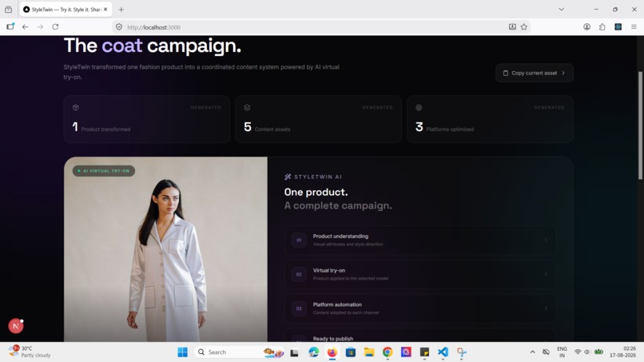
Task: Click the layers icon on the Content assets card
Action: 247,108
